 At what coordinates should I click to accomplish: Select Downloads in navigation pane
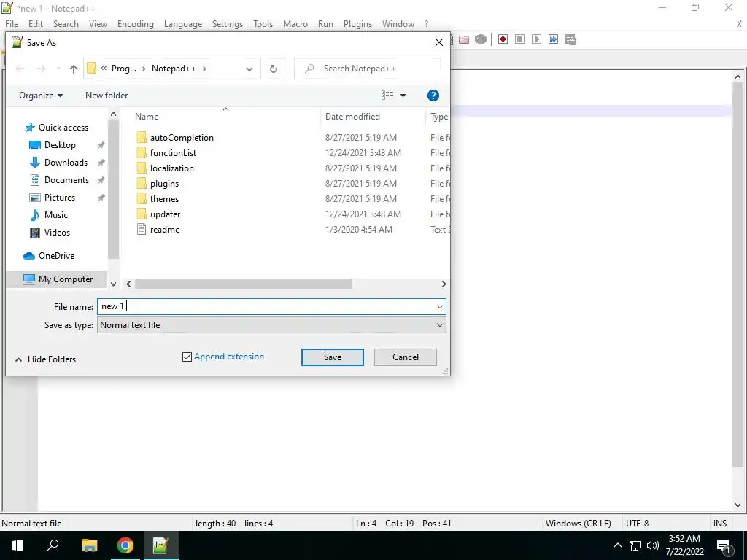coord(58,163)
